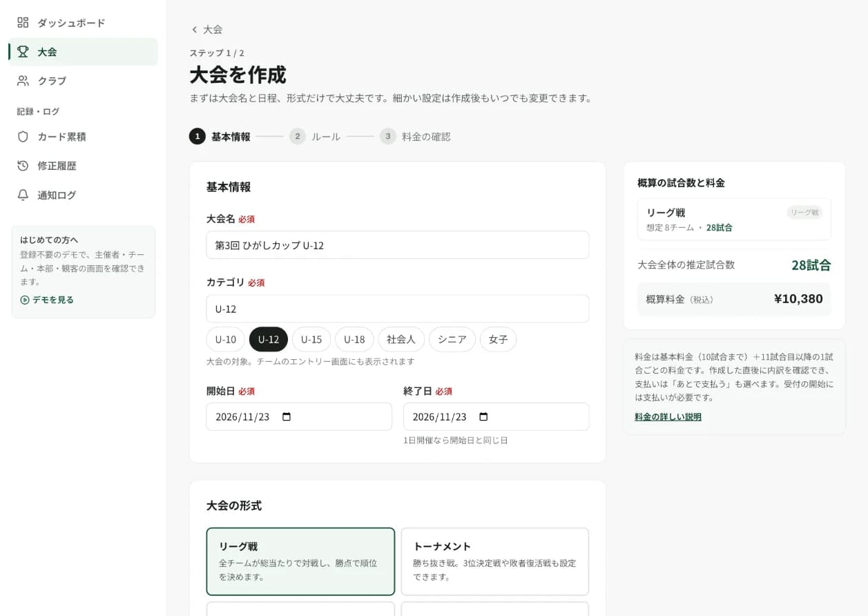Viewport: 868px width, 616px height.
Task: Select the U-12 category chip
Action: point(269,339)
